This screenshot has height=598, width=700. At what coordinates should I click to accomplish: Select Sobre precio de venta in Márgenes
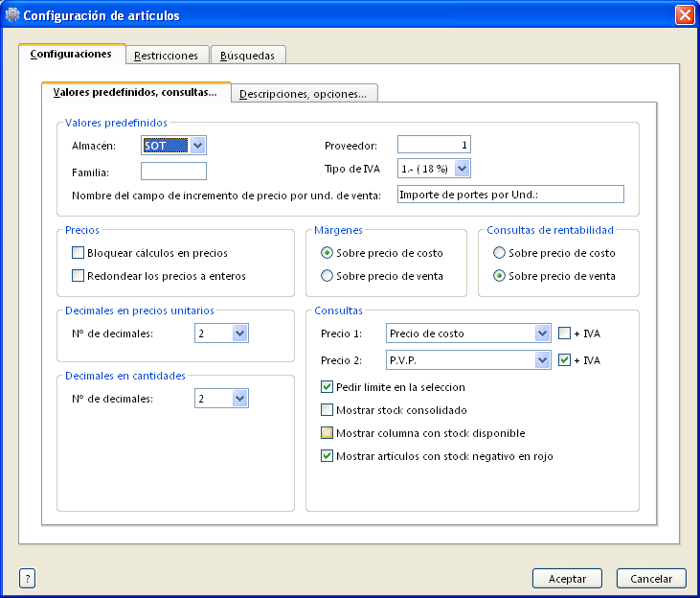327,276
